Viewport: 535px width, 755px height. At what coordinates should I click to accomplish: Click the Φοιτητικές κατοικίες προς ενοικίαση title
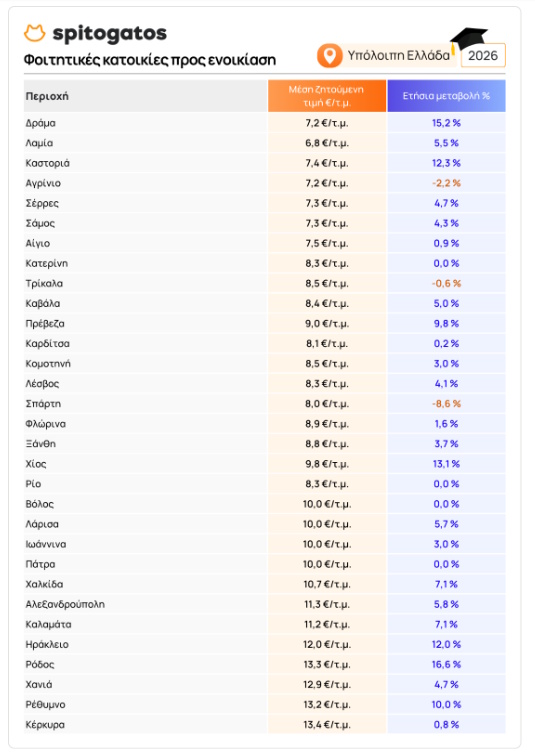pyautogui.click(x=150, y=60)
